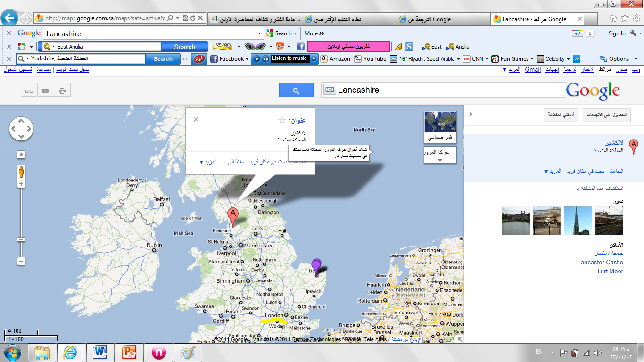
Task: Click Sign In on the Google toolbar
Action: (617, 33)
